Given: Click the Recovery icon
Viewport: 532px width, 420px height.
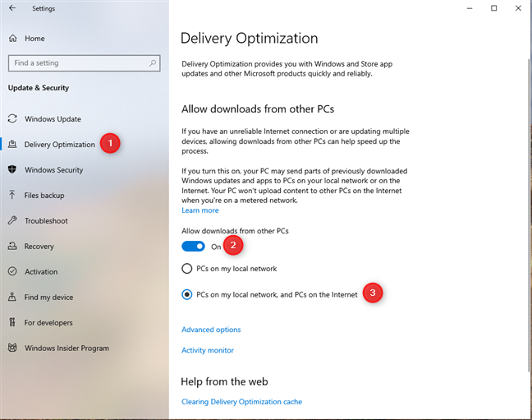Looking at the screenshot, I should (12, 246).
